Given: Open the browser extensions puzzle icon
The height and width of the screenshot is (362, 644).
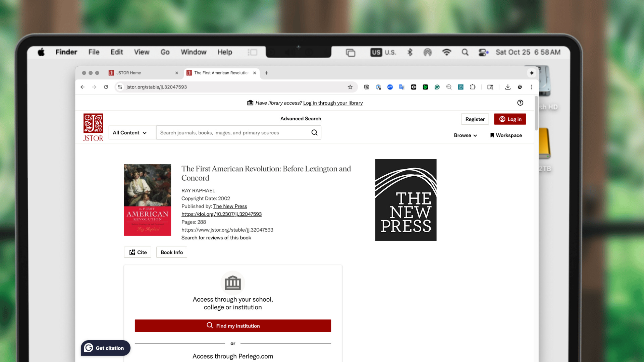Looking at the screenshot, I should pos(473,87).
